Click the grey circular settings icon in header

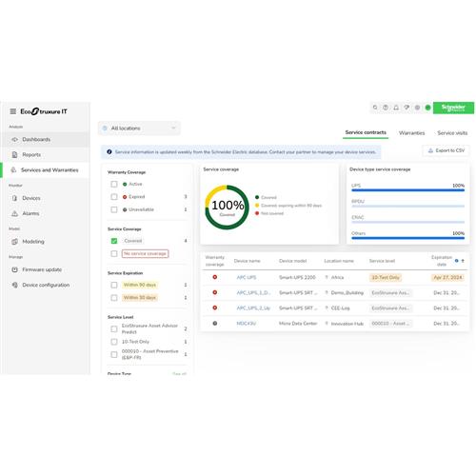coord(417,108)
